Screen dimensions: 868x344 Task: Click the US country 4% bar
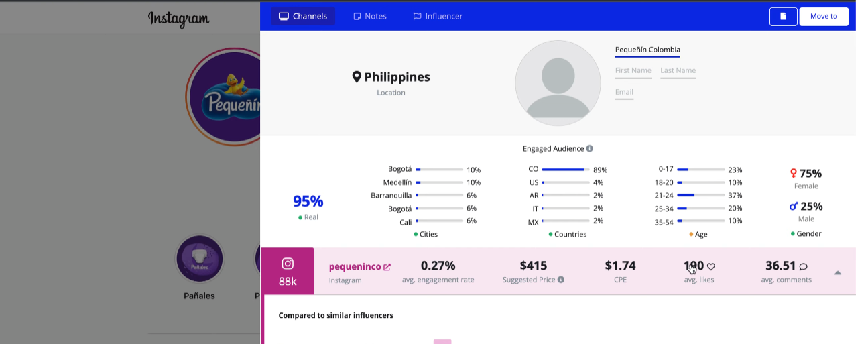click(566, 182)
